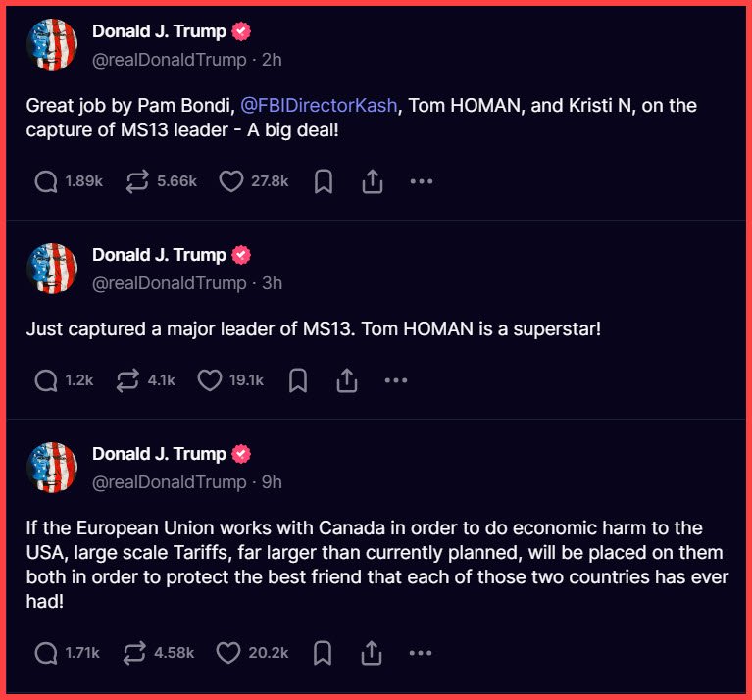This screenshot has height=700, width=752.
Task: Share the Tom HOMAN superstar post
Action: point(347,380)
